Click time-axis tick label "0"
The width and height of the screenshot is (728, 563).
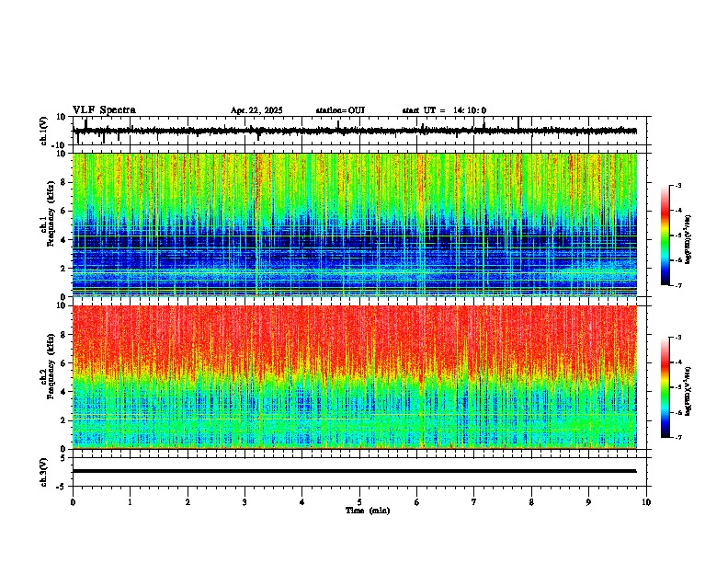(73, 502)
